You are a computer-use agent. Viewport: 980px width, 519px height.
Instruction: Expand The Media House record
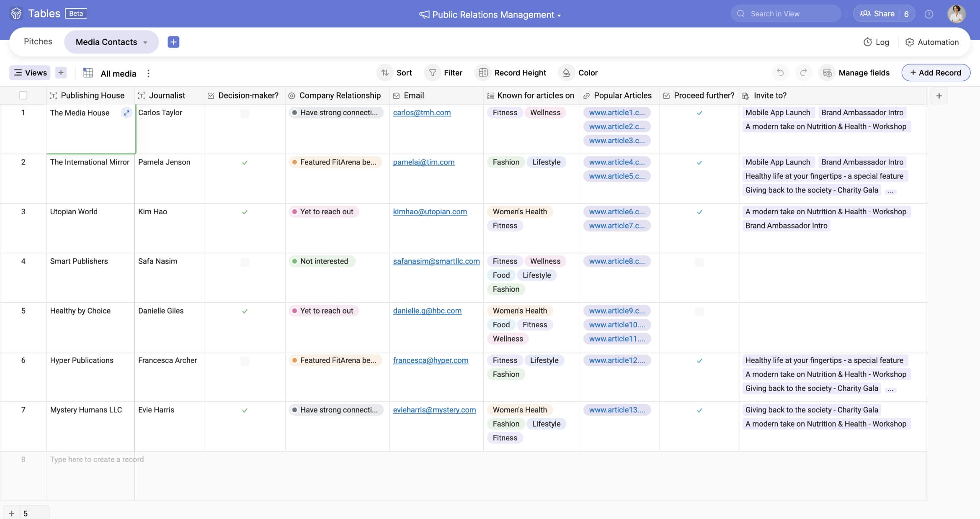(x=126, y=113)
